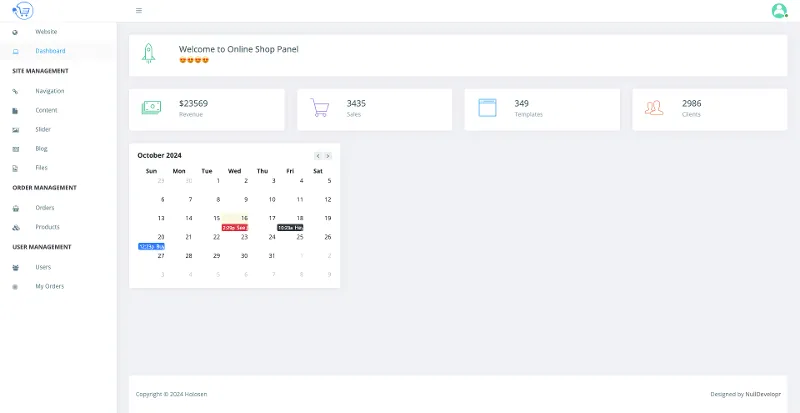Go to previous calendar month
800x413 pixels.
[x=318, y=156]
